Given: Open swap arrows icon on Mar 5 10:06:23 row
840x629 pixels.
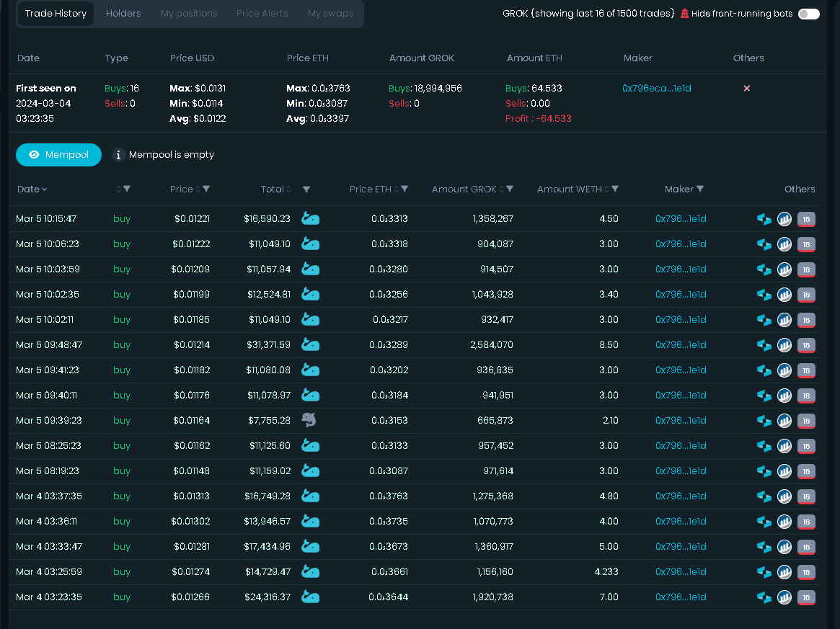Looking at the screenshot, I should 764,244.
